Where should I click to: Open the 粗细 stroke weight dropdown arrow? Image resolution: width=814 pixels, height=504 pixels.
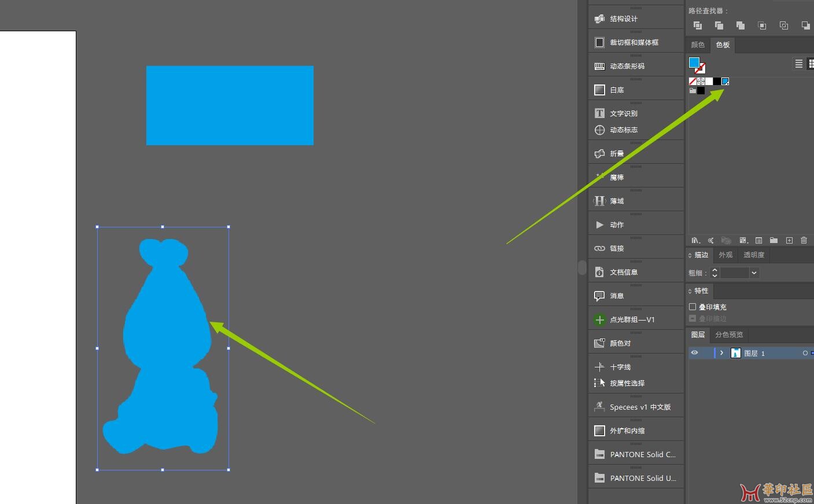pos(754,273)
